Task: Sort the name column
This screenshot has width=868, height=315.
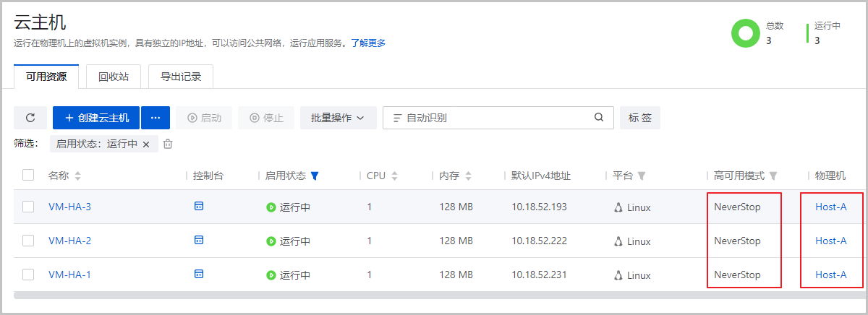Action: point(78,176)
